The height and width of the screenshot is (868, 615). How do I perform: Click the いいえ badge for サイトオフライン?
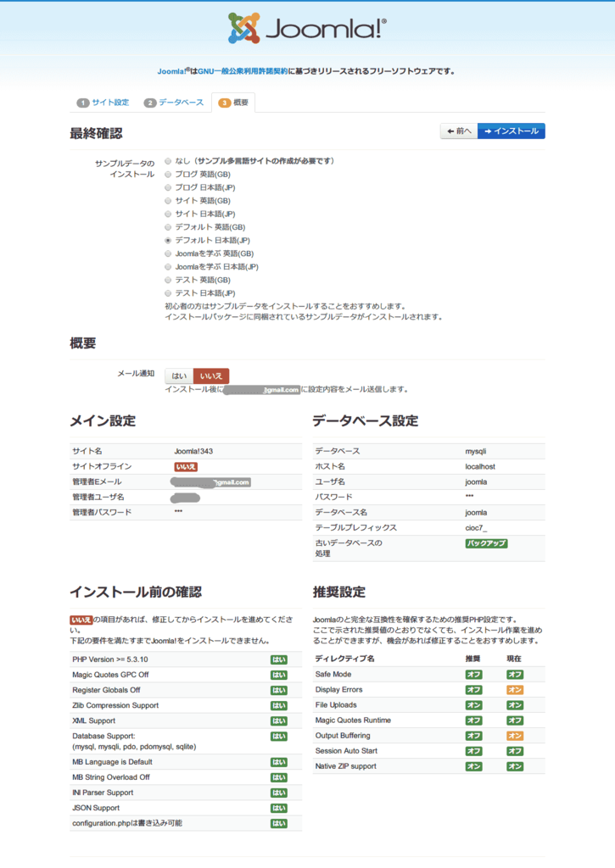coord(186,467)
